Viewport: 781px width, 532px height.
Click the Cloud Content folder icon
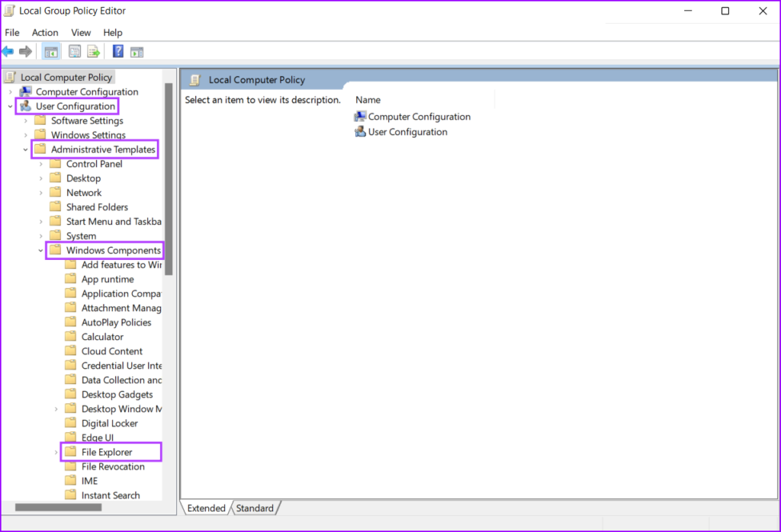click(x=71, y=351)
